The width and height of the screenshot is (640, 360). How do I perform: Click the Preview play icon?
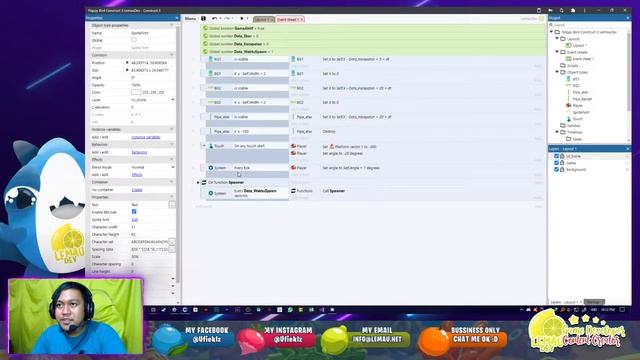(x=242, y=18)
